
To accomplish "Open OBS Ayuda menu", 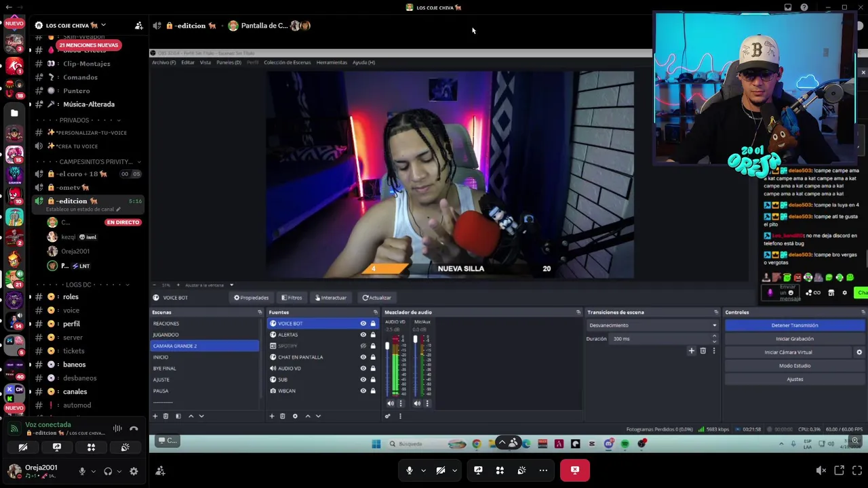I will pos(363,62).
